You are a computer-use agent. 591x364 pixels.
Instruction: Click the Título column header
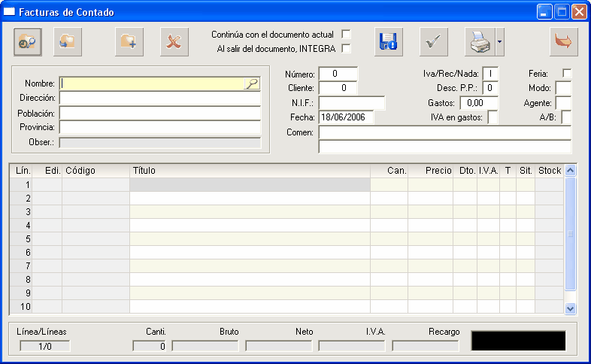click(250, 171)
